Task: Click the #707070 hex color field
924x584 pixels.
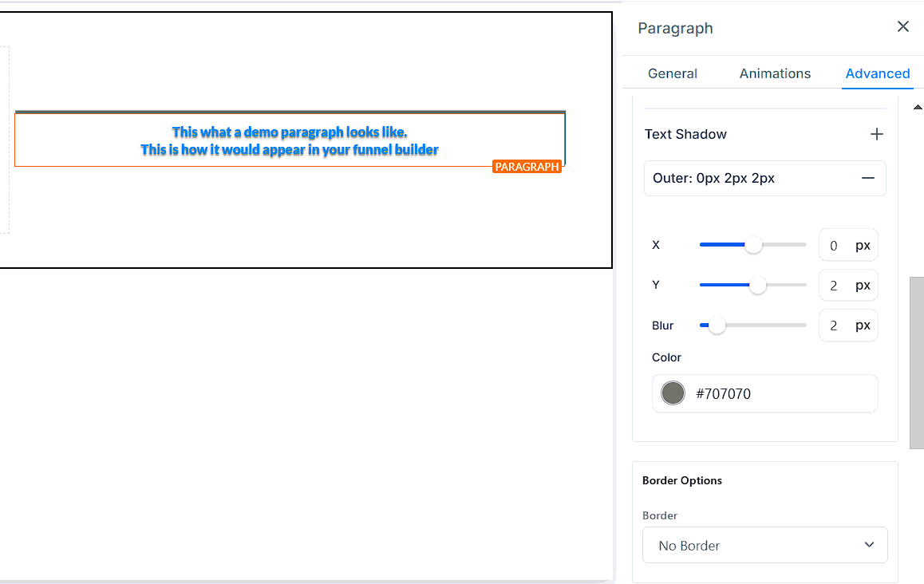Action: click(x=782, y=393)
